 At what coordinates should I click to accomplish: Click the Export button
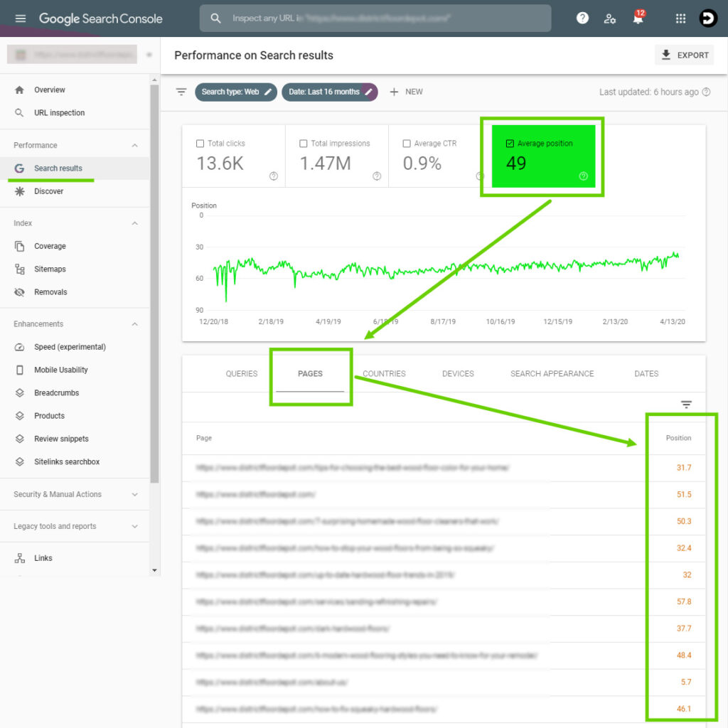click(x=685, y=55)
